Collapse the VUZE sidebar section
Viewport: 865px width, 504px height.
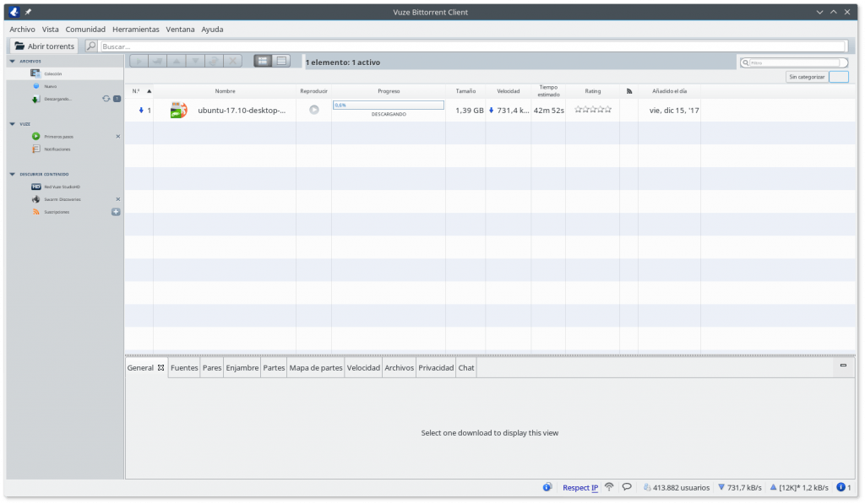pyautogui.click(x=12, y=124)
